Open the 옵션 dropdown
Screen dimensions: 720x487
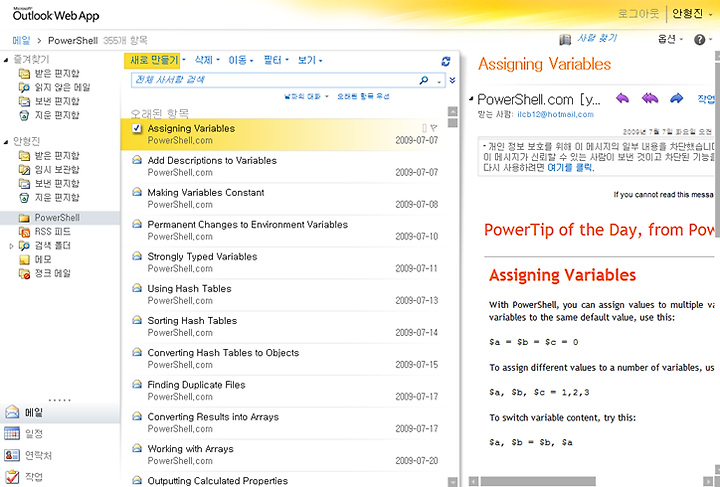point(670,39)
